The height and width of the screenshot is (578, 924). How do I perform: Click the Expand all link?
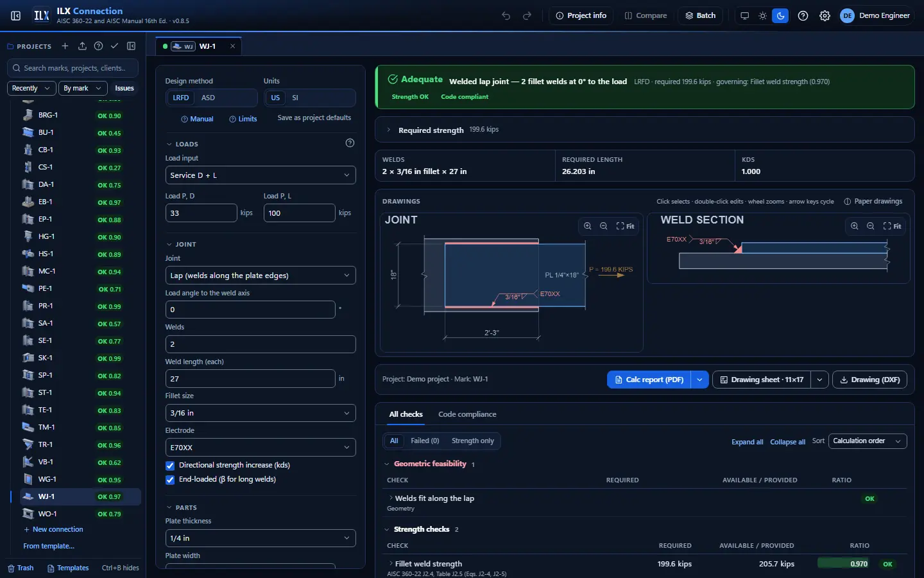click(x=748, y=442)
